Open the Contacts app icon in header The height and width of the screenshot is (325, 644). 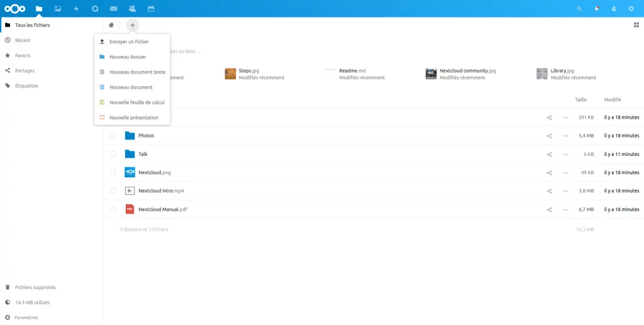point(132,9)
